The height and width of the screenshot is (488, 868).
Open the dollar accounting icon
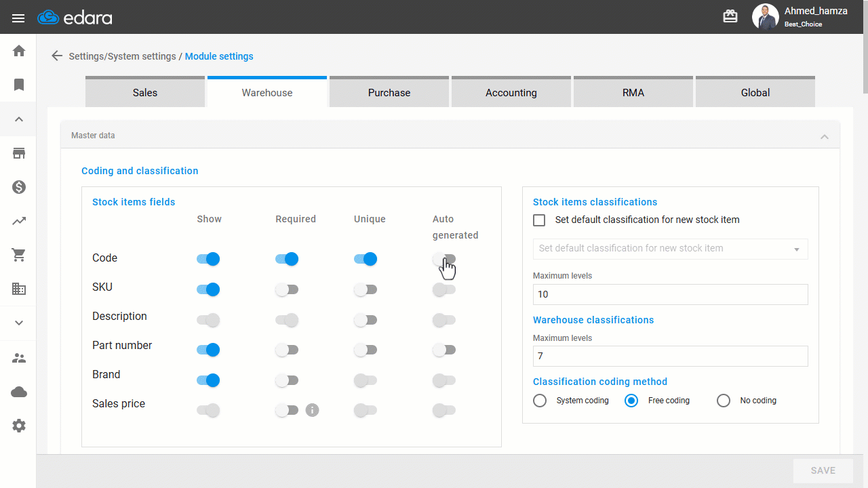pos(19,187)
